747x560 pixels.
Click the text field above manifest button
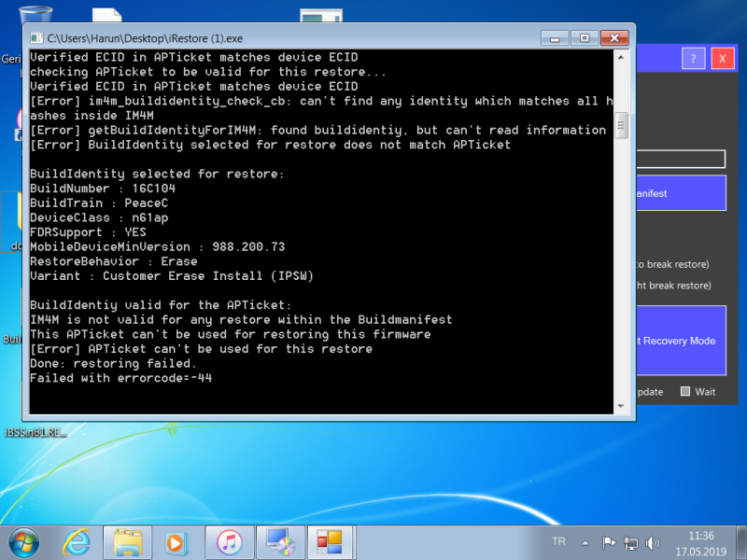pyautogui.click(x=680, y=160)
